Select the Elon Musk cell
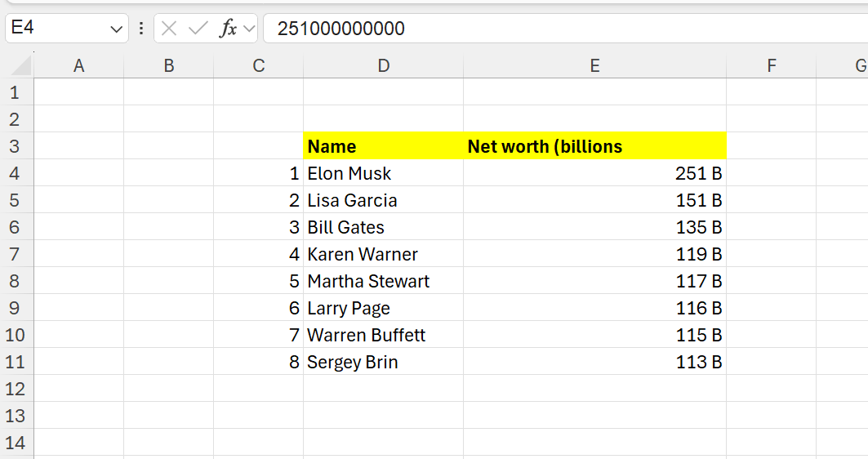Screen dimensions: 868x459 pyautogui.click(x=383, y=173)
